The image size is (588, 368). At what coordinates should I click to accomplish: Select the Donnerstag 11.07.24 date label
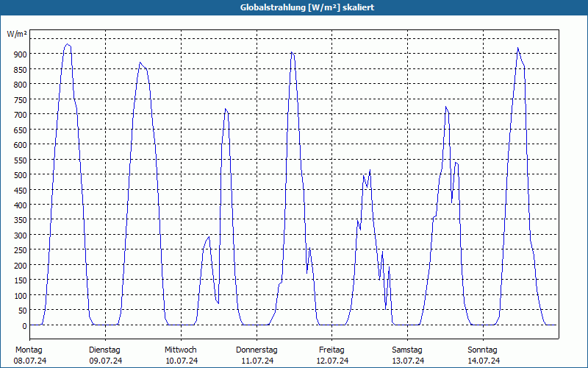point(257,355)
